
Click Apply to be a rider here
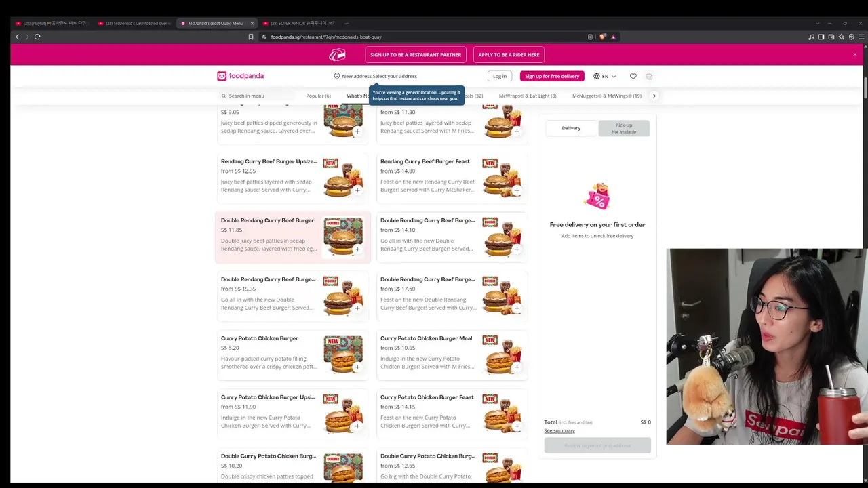pos(509,55)
